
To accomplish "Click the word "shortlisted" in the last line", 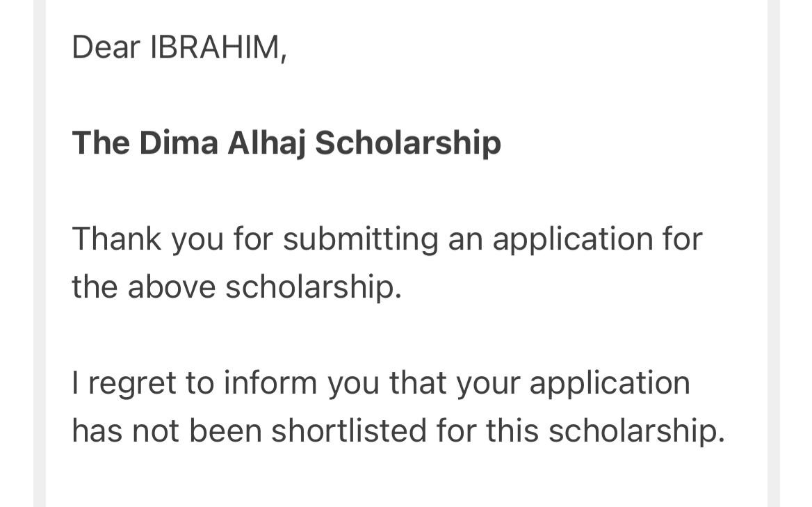I will point(350,431).
